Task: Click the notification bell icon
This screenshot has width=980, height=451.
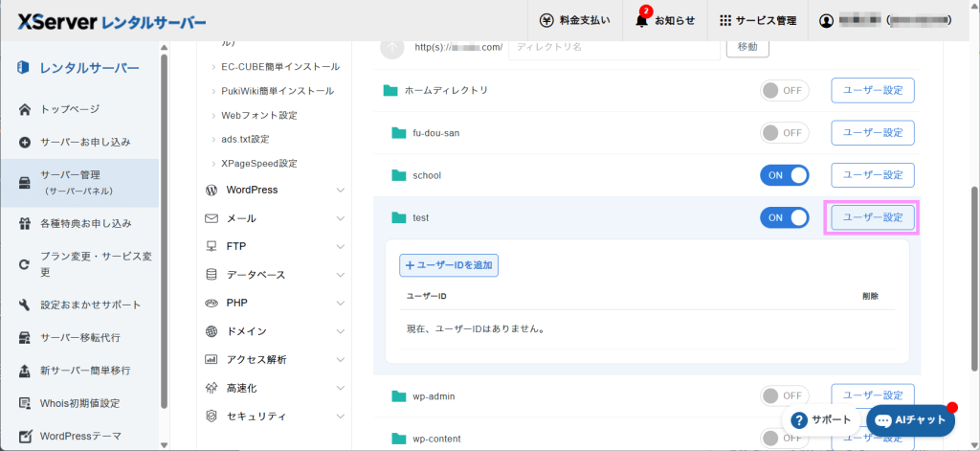Action: tap(641, 20)
